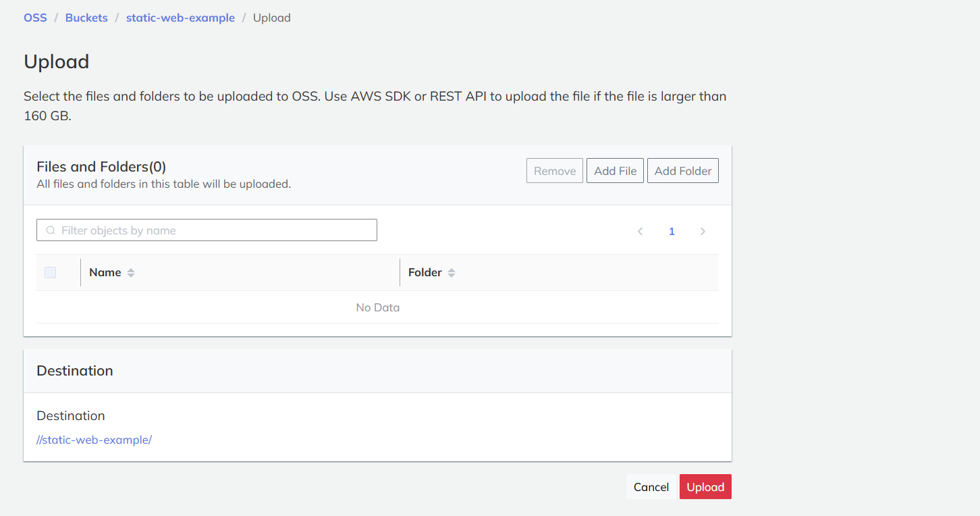Open the Add Folder dialog
980x516 pixels.
point(682,170)
